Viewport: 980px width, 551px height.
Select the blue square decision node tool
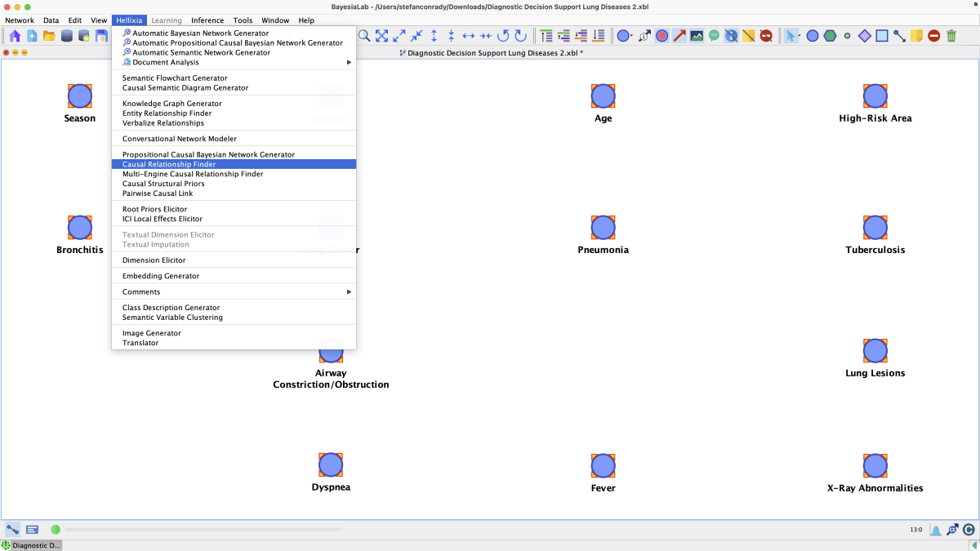tap(882, 36)
